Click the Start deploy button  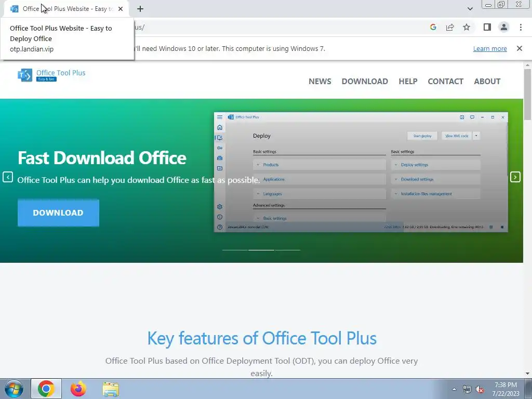pos(422,136)
